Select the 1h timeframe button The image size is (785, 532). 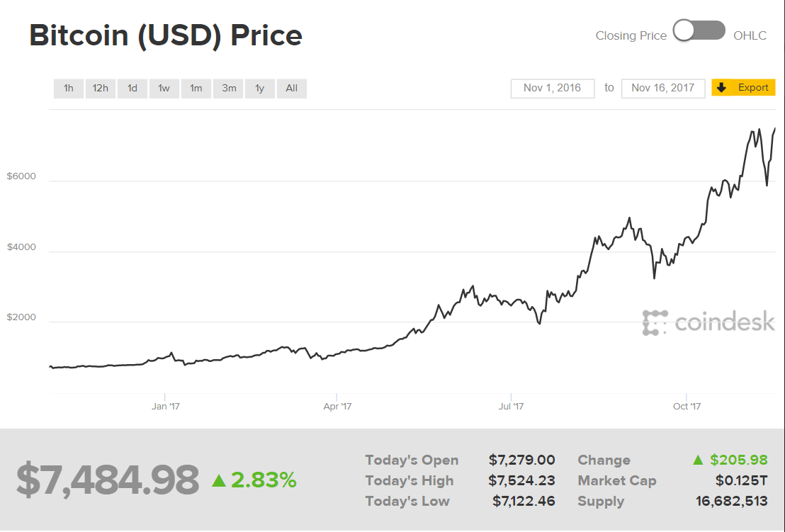[68, 88]
